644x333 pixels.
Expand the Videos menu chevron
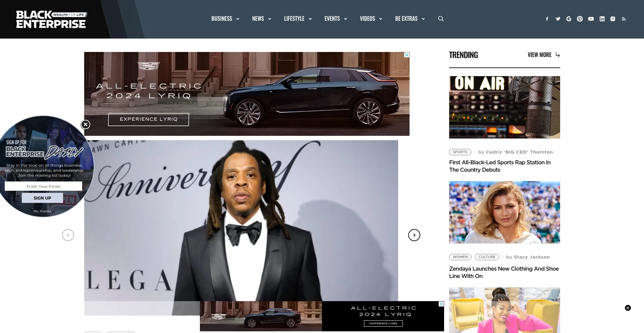(381, 19)
